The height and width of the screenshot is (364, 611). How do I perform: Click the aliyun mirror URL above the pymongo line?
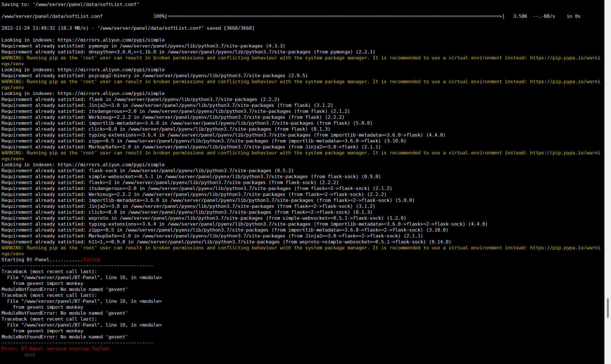coord(111,40)
